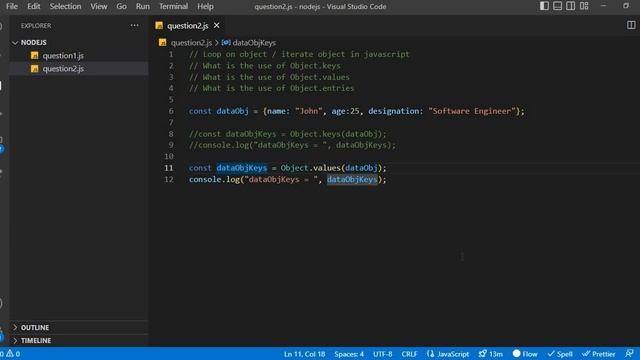Click the dataObjKeys breadcrumb item
This screenshot has height=360, width=640.
pos(254,42)
